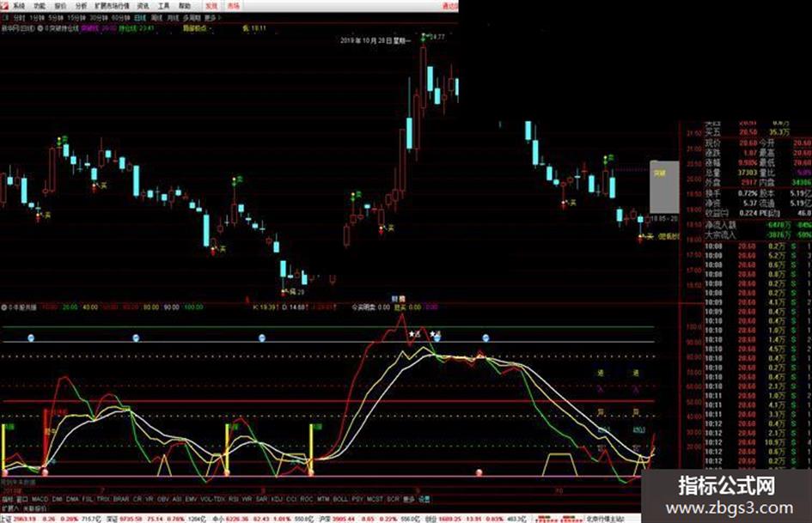This screenshot has width=812, height=523.
Task: Switch to the 日线 chart period
Action: [x=140, y=18]
